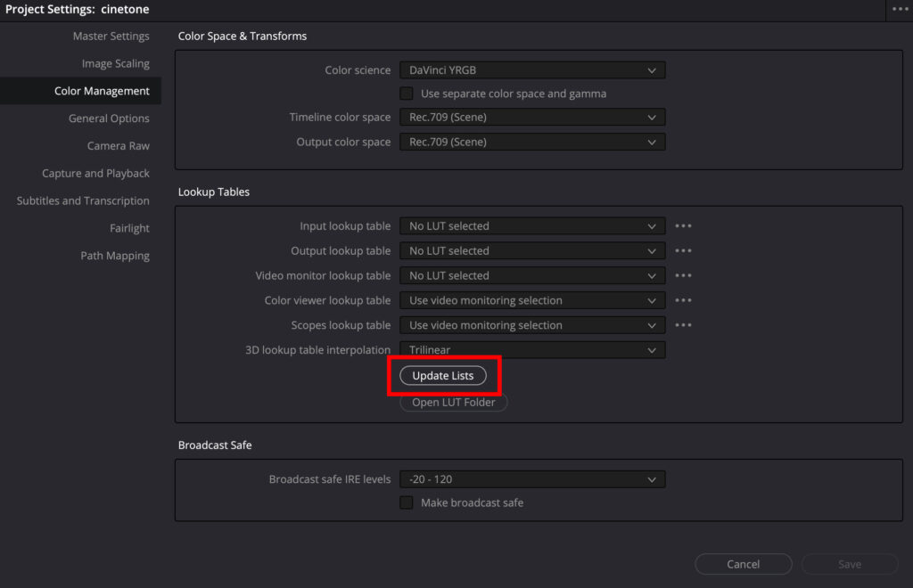Open Project Settings top-right options menu
The height and width of the screenshot is (588, 913).
click(x=900, y=9)
